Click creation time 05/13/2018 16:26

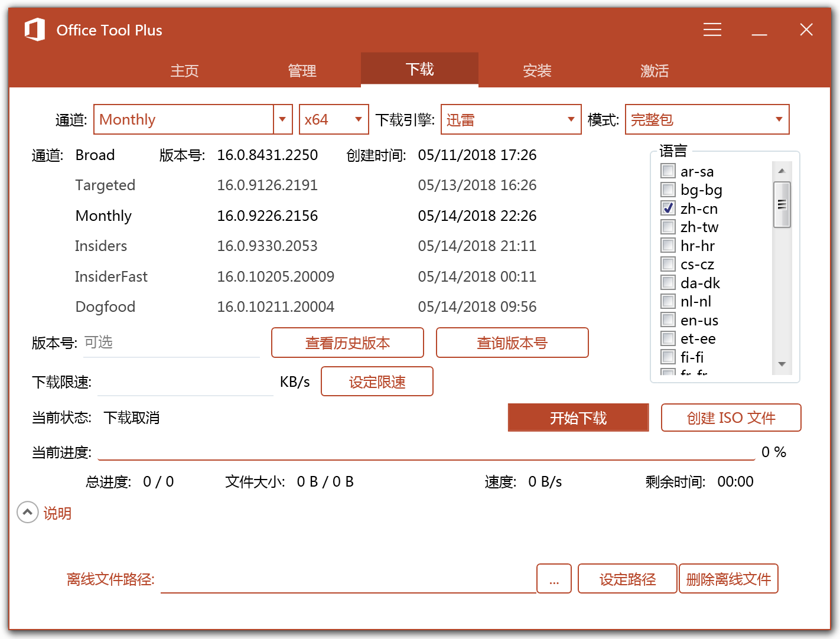(477, 185)
